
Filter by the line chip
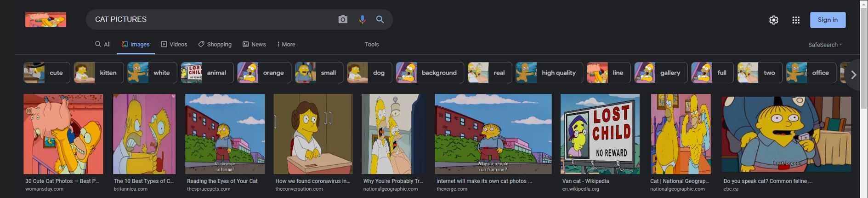(x=609, y=73)
